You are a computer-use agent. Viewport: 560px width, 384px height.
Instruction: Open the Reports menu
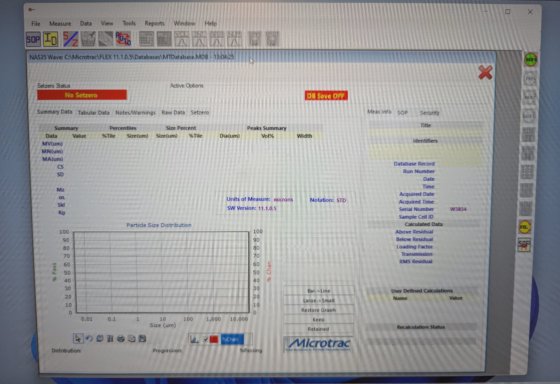click(155, 24)
